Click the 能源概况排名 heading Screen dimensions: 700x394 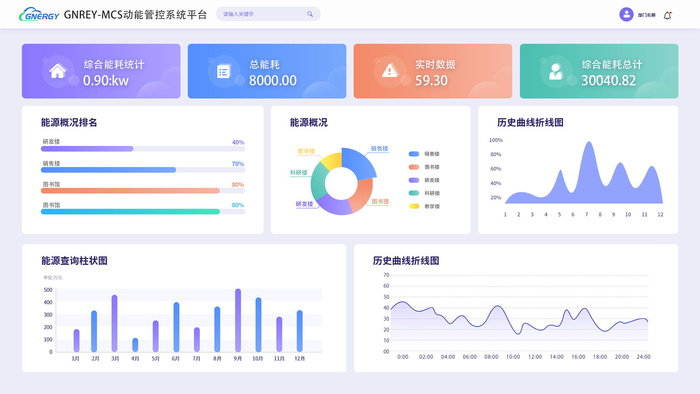coord(69,122)
